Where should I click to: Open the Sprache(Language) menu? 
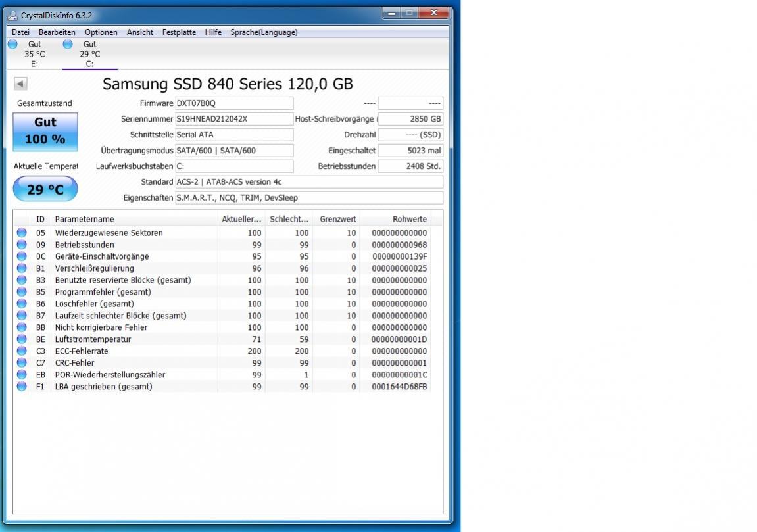264,32
